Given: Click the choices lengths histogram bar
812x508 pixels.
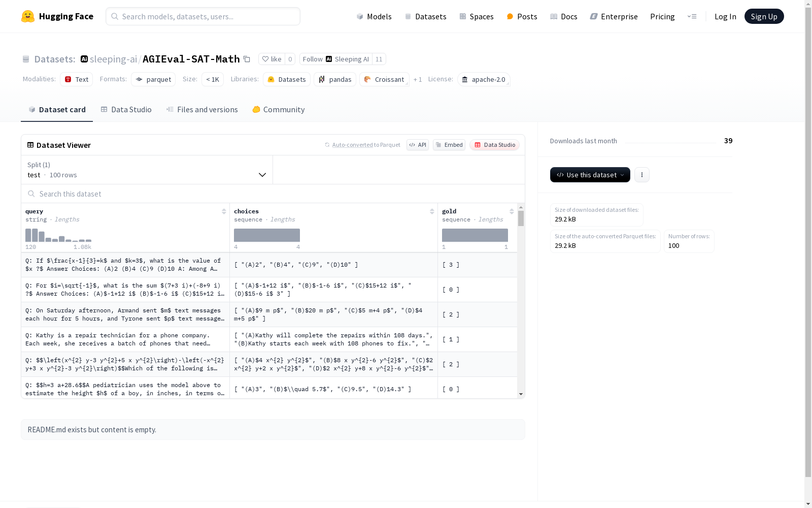Looking at the screenshot, I should tap(267, 235).
